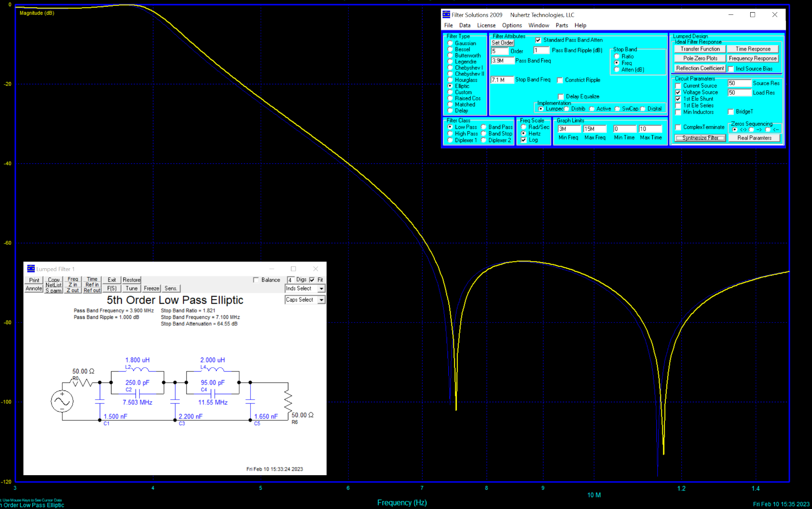Screen dimensions: 812x509
Task: Toggle the Delay Equalize checkbox
Action: (x=561, y=96)
